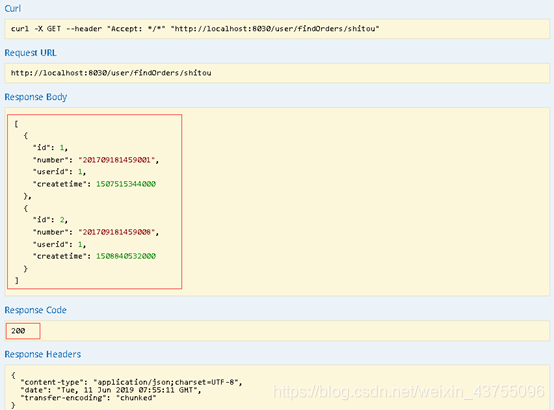Select the curl command text

coord(195,29)
